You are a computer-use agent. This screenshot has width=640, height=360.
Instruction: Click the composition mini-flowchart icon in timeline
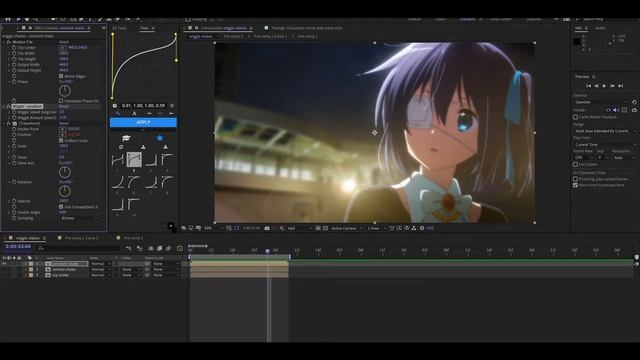pyautogui.click(x=129, y=248)
